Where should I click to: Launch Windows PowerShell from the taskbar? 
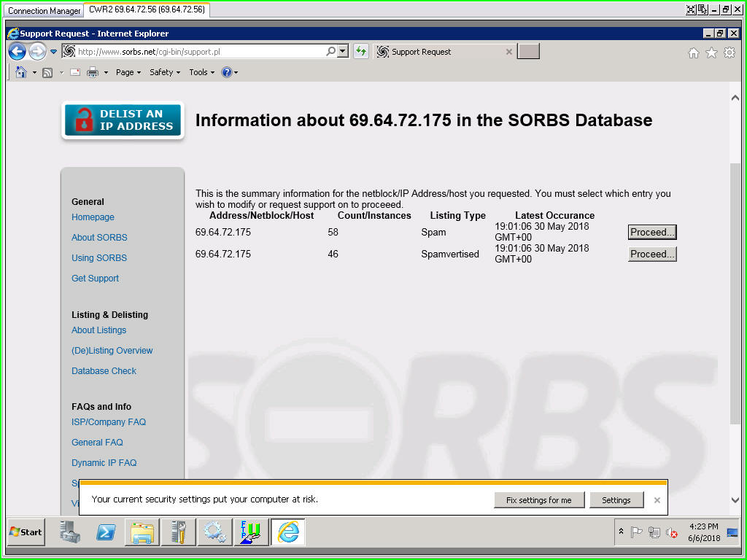[x=106, y=532]
